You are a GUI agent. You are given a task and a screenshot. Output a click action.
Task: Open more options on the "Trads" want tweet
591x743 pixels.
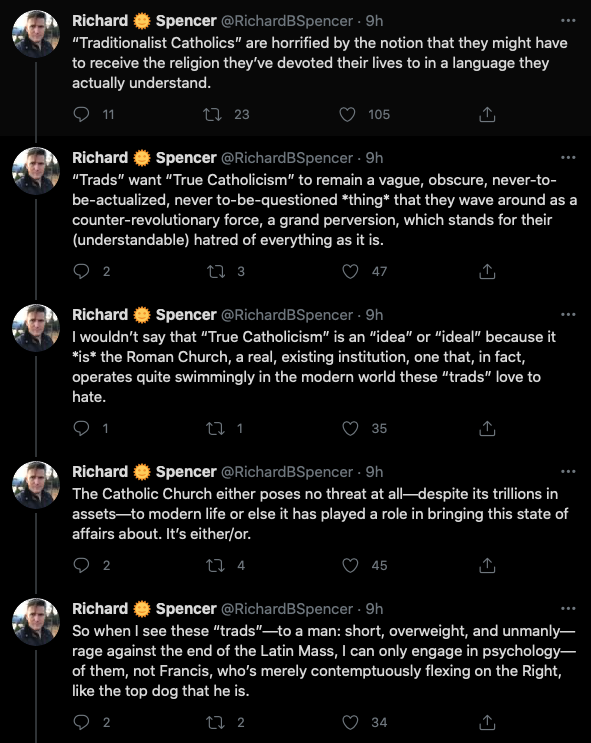tap(568, 157)
